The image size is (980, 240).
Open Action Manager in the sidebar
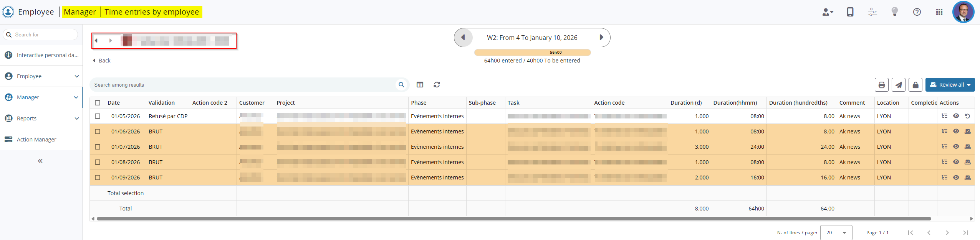coord(36,140)
